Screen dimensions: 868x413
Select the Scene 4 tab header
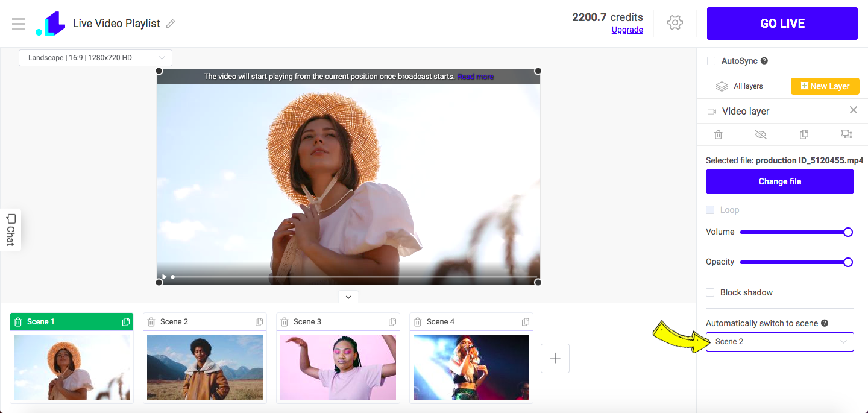(471, 322)
